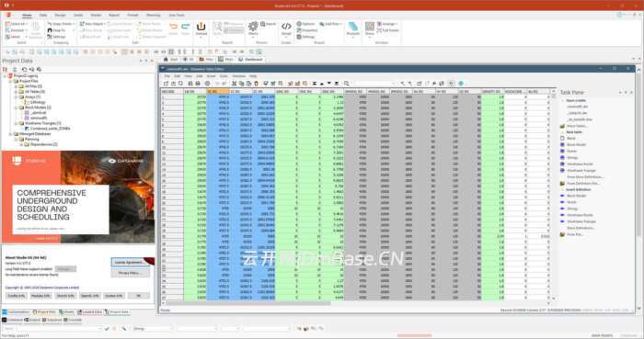
Task: Click the Undo arrow in ribbon
Action: (173, 28)
